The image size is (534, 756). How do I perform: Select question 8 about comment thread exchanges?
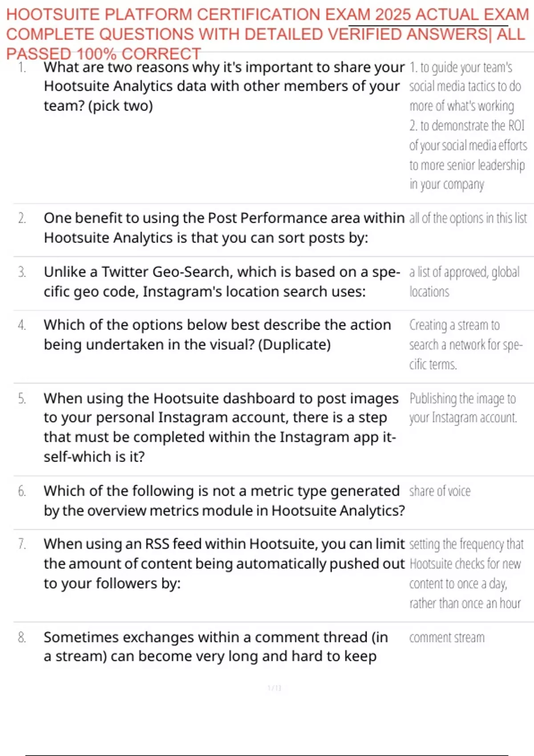[x=215, y=647]
